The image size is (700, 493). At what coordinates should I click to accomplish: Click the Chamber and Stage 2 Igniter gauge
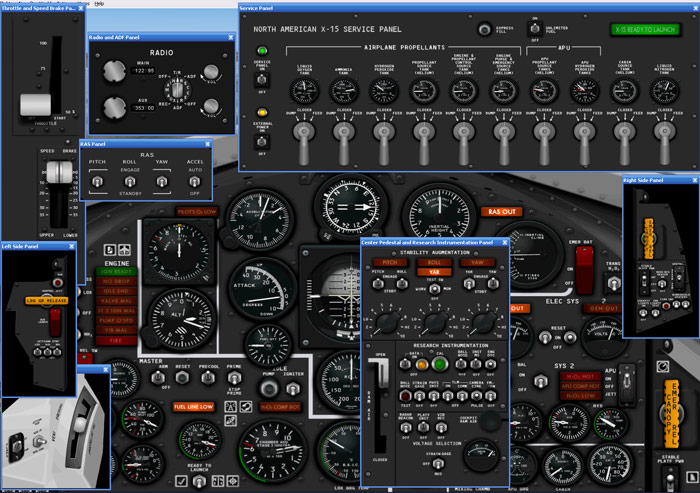273,451
